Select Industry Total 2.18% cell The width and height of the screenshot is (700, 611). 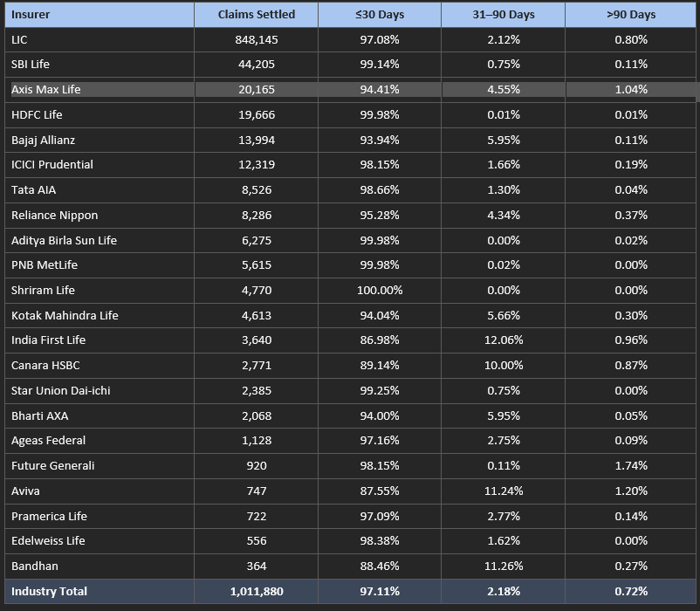(x=503, y=592)
